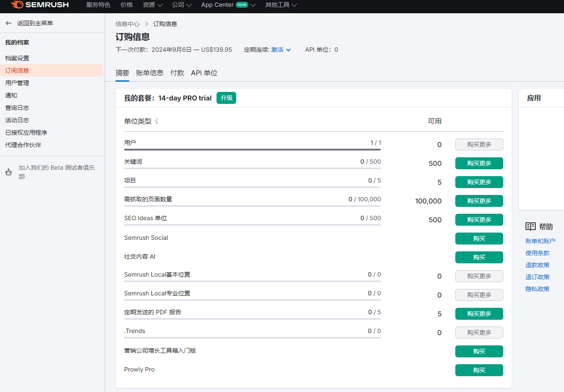Image resolution: width=564 pixels, height=392 pixels.
Task: Open the 使用条款 help link
Action: 537,253
